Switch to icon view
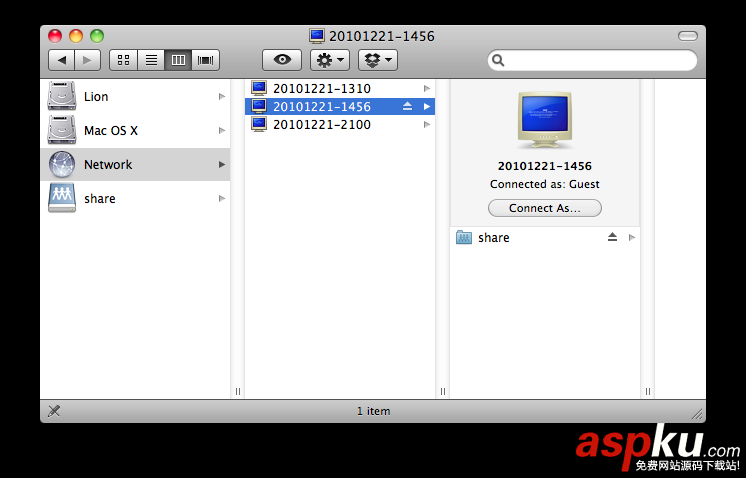Image resolution: width=746 pixels, height=478 pixels. click(x=123, y=60)
